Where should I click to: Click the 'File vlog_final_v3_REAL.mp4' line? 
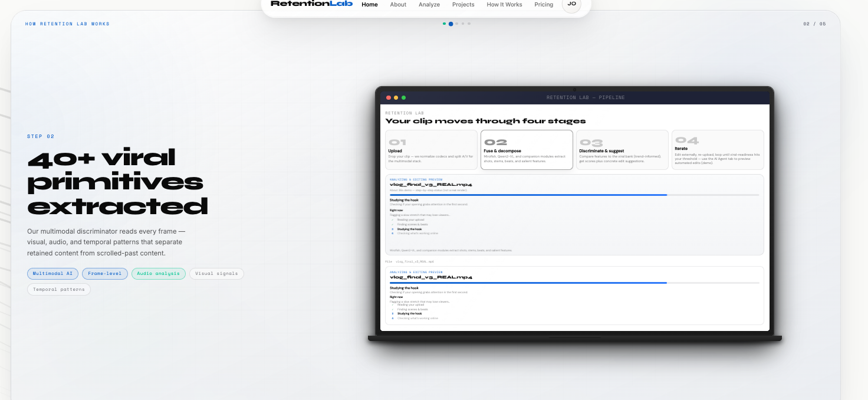(x=410, y=261)
